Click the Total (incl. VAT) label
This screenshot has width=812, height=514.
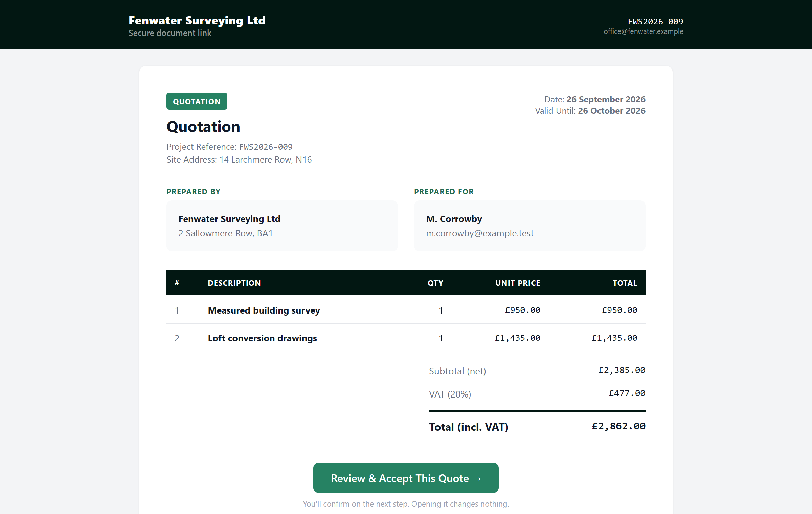pos(469,427)
